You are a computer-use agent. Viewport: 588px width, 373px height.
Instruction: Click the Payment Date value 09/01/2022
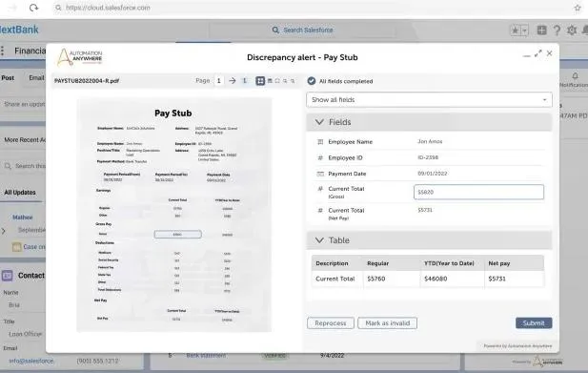433,174
